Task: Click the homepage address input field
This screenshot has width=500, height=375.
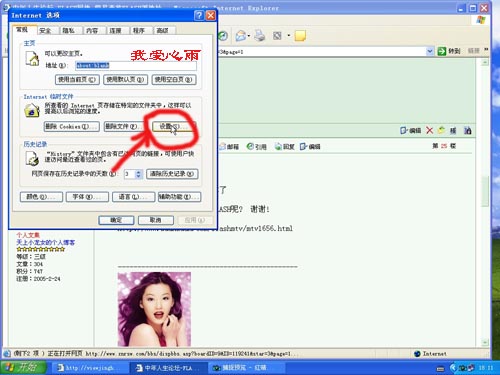Action: tap(136, 65)
